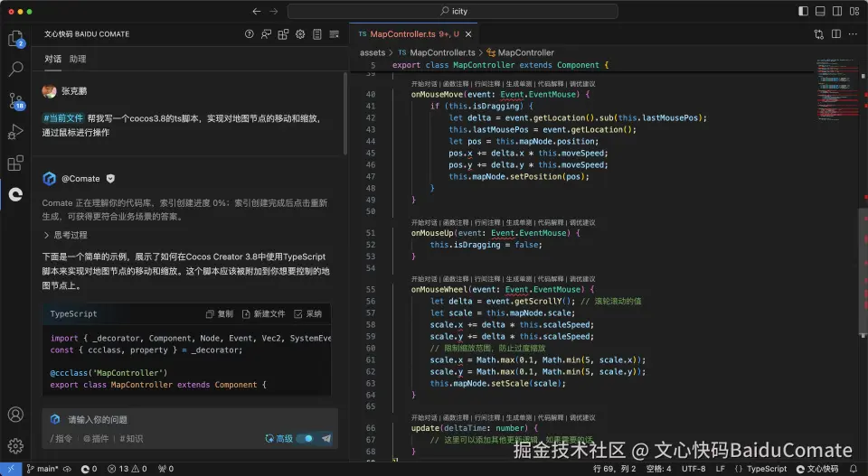The image size is (868, 476).
Task: Click the #当前文件 tag in user message
Action: coord(62,118)
